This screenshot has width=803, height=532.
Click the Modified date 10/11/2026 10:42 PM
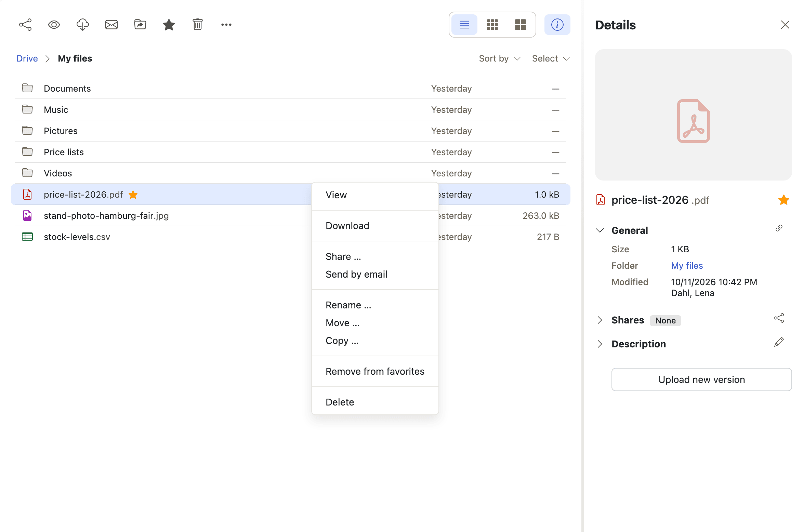click(714, 282)
